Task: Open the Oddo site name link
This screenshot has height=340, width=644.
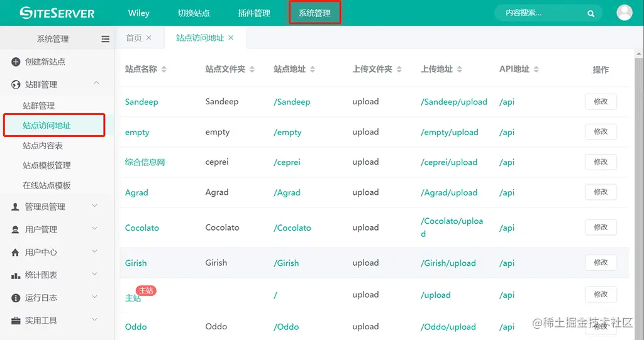Action: (136, 327)
